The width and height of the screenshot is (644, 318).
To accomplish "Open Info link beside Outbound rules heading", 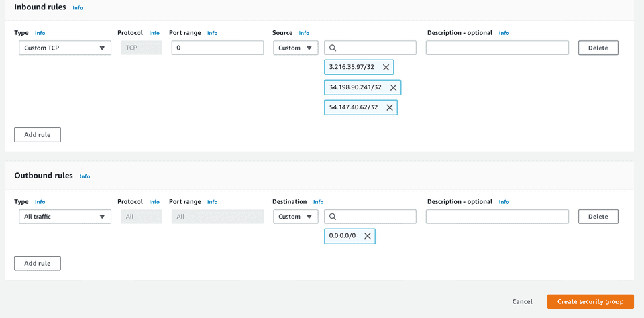I will (x=85, y=176).
